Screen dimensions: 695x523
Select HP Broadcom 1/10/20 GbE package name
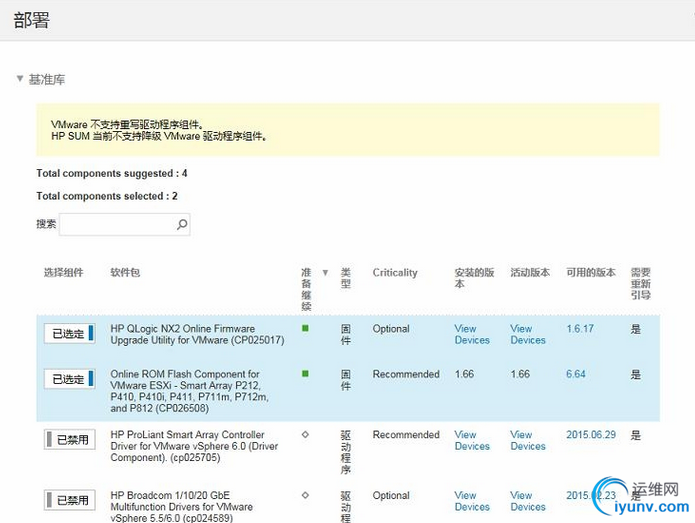(182, 507)
